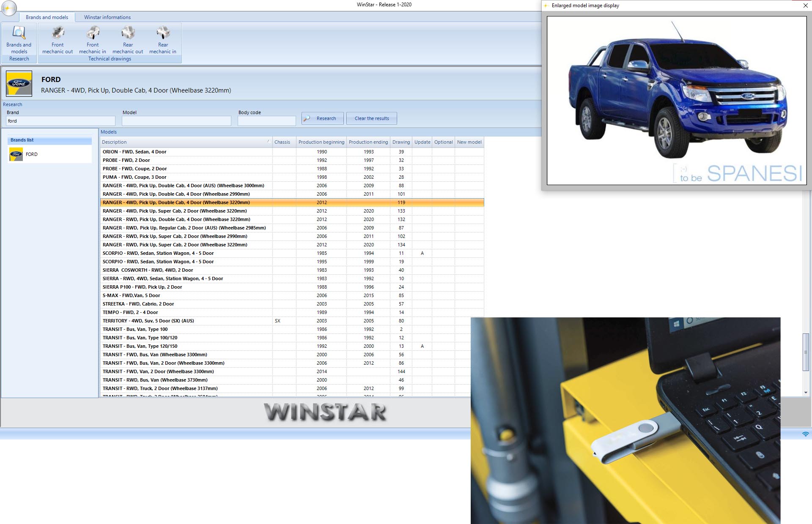Select RANGER 4WD Super Cab 3220mm row

292,211
